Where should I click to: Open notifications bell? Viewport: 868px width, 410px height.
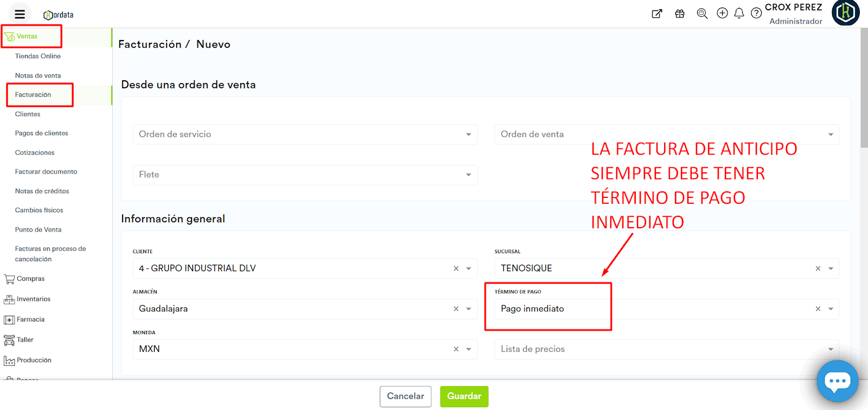coord(739,14)
